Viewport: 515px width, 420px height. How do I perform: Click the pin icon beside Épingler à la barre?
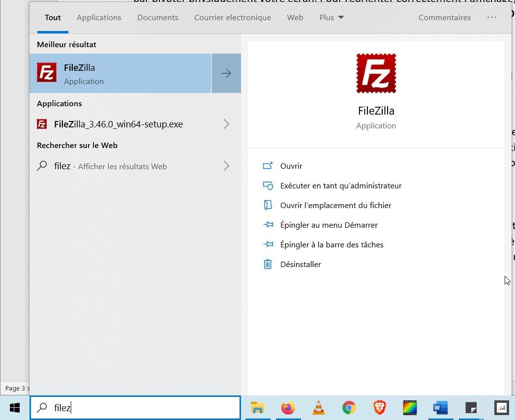point(268,244)
